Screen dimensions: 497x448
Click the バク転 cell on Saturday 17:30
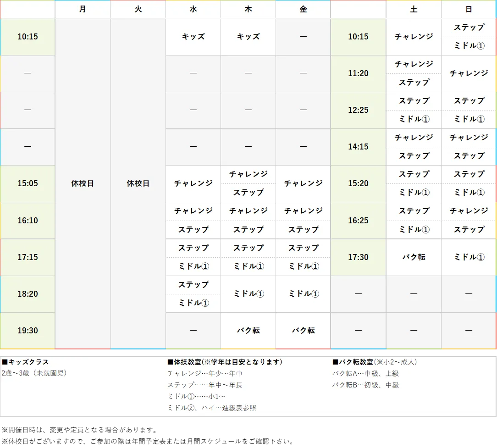413,257
